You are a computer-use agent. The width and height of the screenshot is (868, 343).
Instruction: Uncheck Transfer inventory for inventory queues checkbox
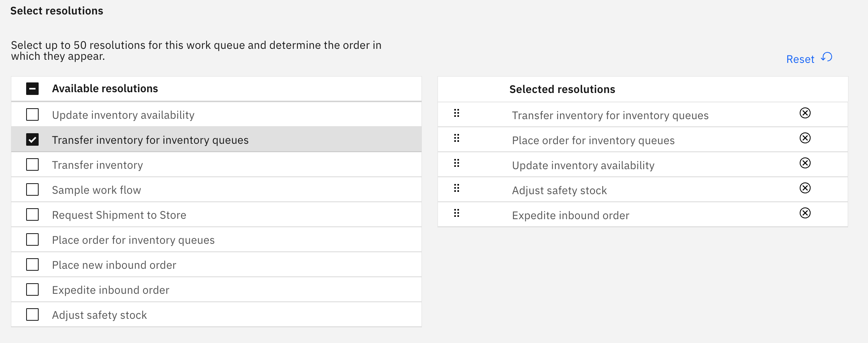tap(32, 140)
